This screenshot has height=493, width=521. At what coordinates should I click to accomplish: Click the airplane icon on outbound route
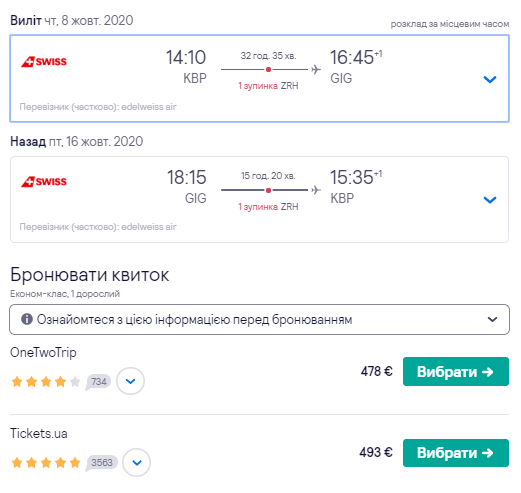pos(316,69)
